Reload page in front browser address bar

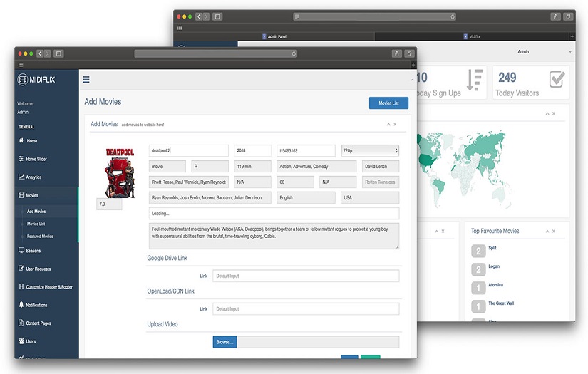coord(294,53)
